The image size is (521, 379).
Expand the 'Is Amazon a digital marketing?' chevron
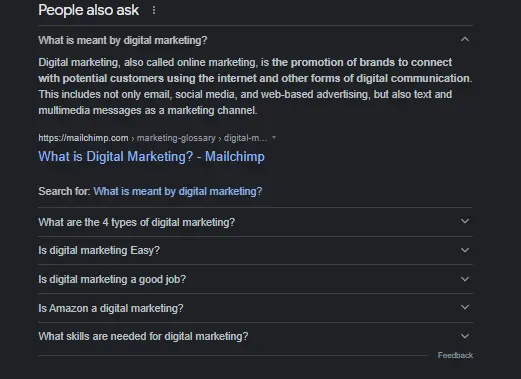465,307
